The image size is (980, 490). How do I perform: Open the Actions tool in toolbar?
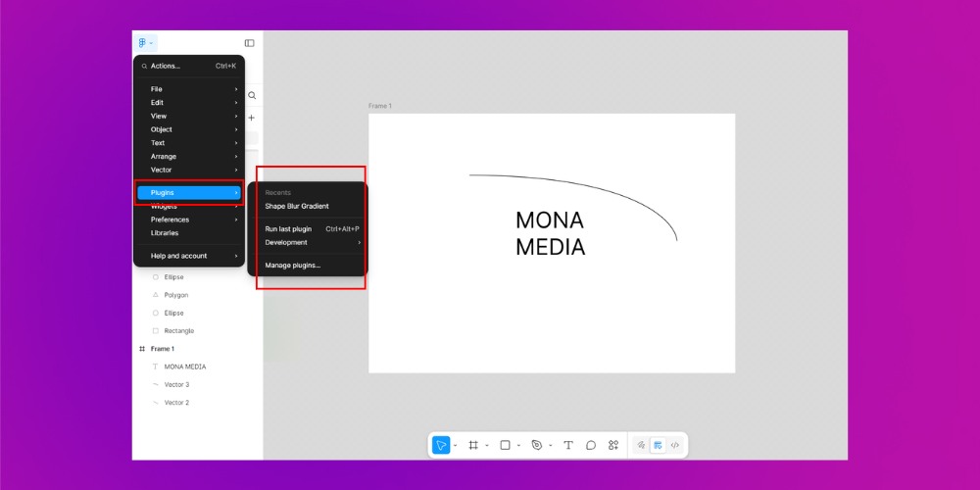point(613,445)
